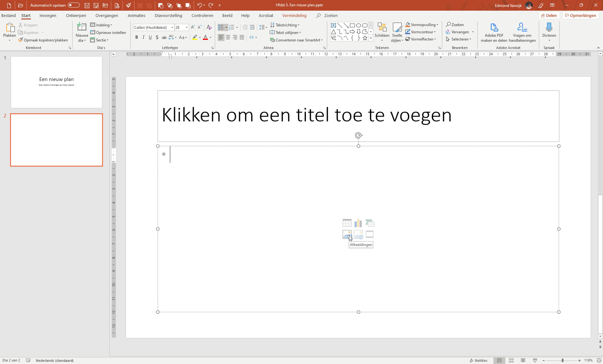603x364 pixels.
Task: Click the Nieuwe dia icon
Action: click(x=81, y=27)
